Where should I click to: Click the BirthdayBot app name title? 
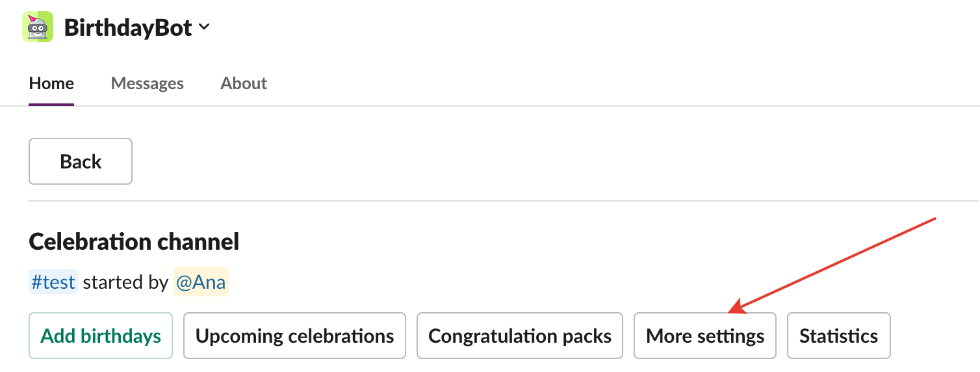(128, 28)
